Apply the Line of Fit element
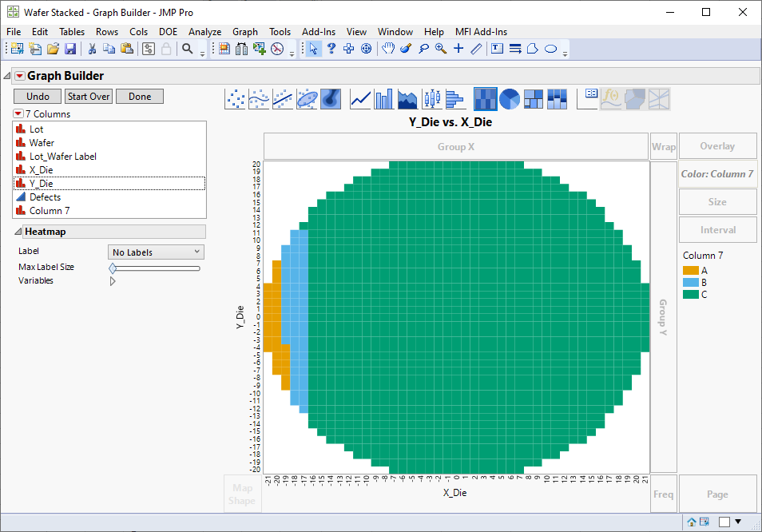 (280, 99)
